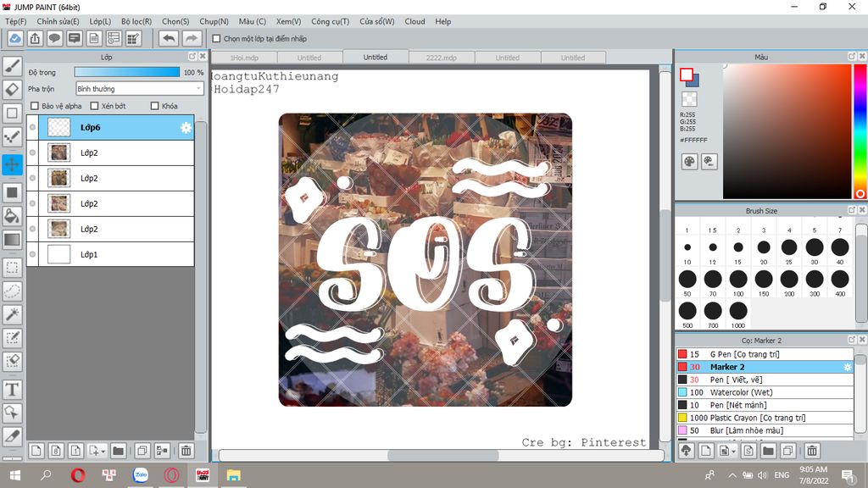Open the Bộ lọc(R) menu
Viewport: 868px width, 488px height.
(136, 21)
